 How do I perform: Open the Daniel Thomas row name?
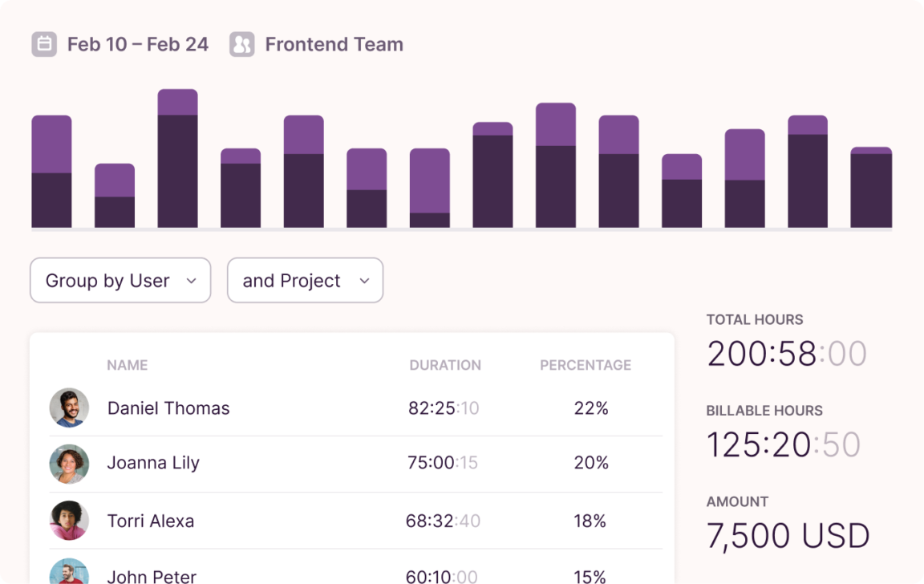point(168,408)
